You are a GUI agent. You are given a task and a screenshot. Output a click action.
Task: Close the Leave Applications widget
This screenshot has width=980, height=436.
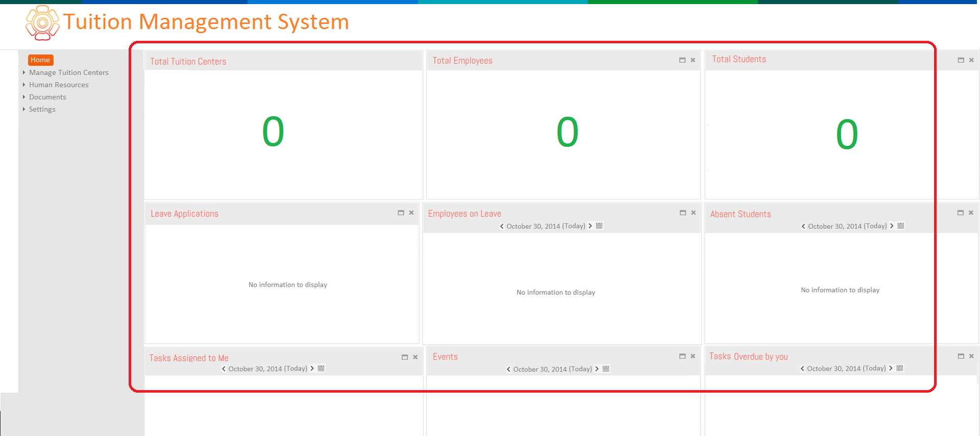[411, 213]
